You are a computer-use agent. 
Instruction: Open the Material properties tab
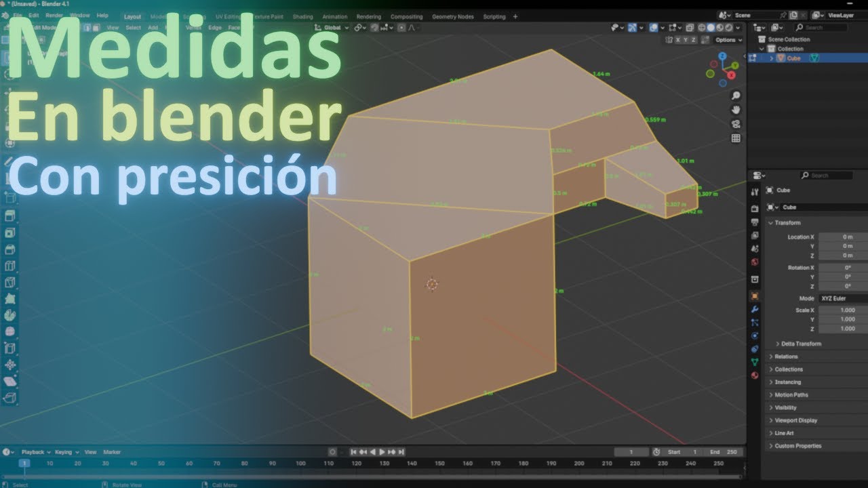[x=755, y=375]
